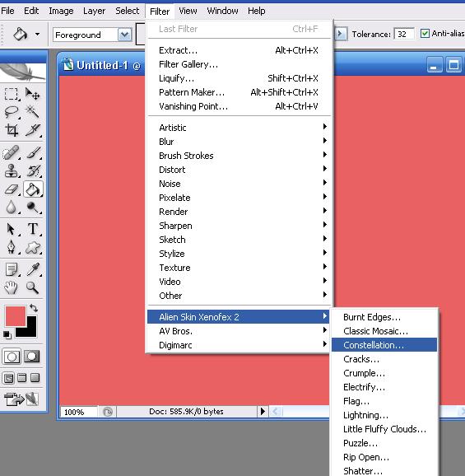The width and height of the screenshot is (465, 476).
Task: Choose the Eyedropper tool
Action: click(x=33, y=269)
